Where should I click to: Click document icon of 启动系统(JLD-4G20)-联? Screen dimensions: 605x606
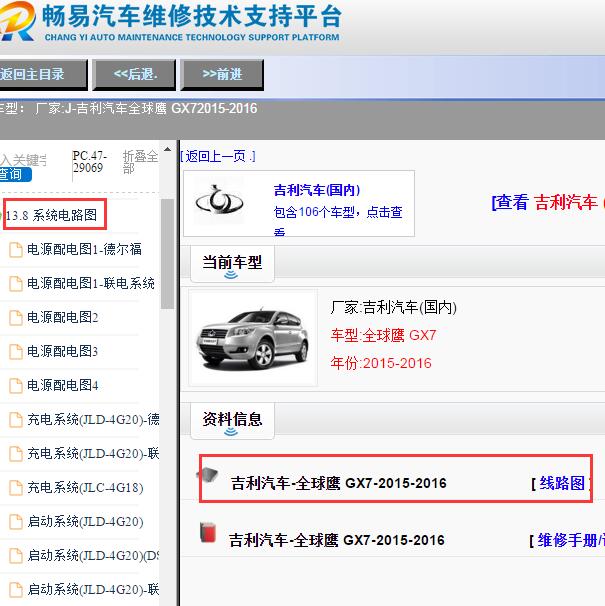[x=16, y=590]
